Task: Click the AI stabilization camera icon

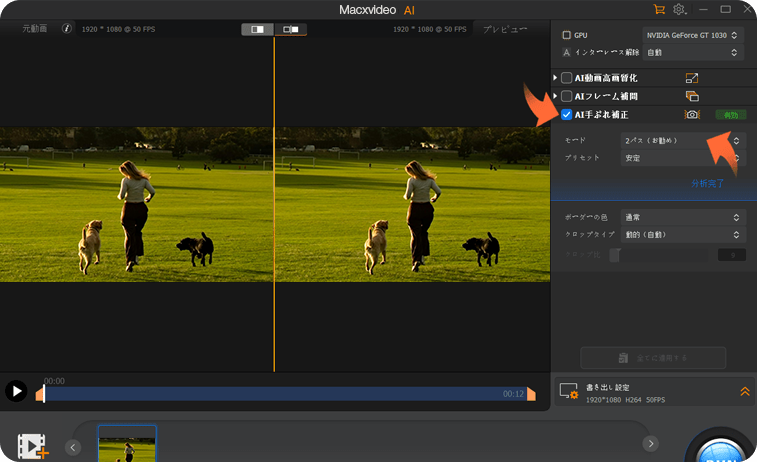Action: tap(692, 114)
